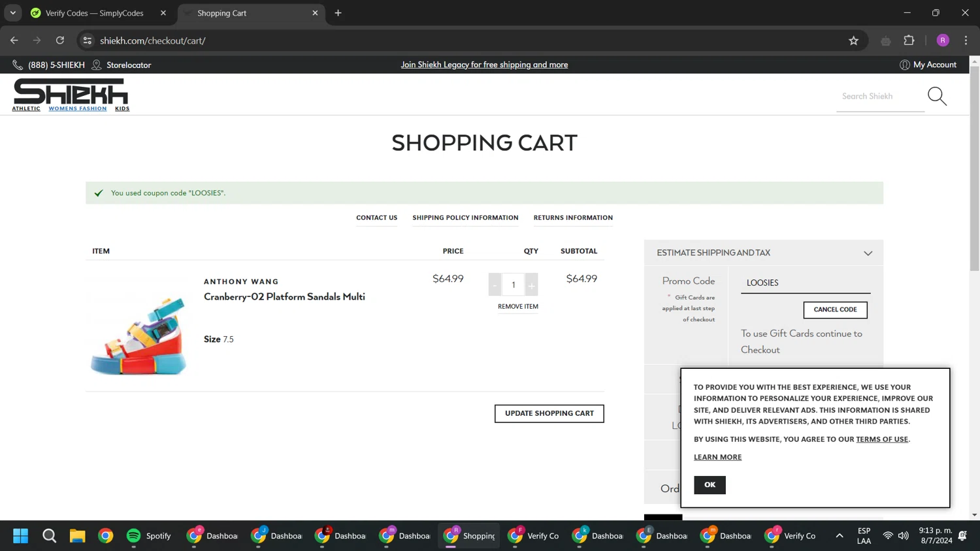Click site information icon in address bar

[x=88, y=40]
